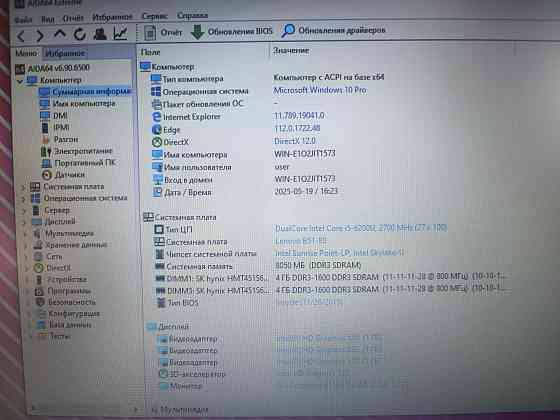560x420 pixels.
Task: Click the Forward navigation arrow
Action: pos(40,36)
